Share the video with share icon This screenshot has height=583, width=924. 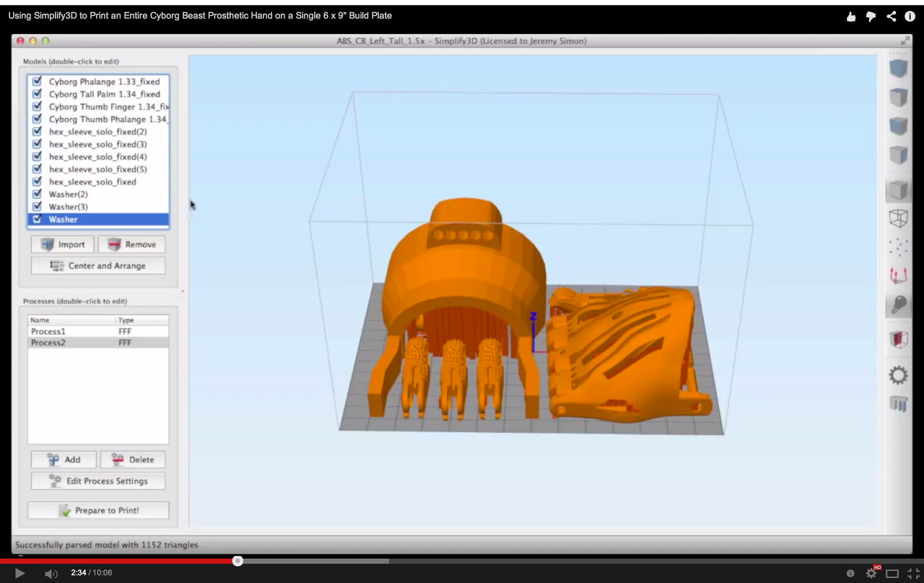pyautogui.click(x=891, y=16)
